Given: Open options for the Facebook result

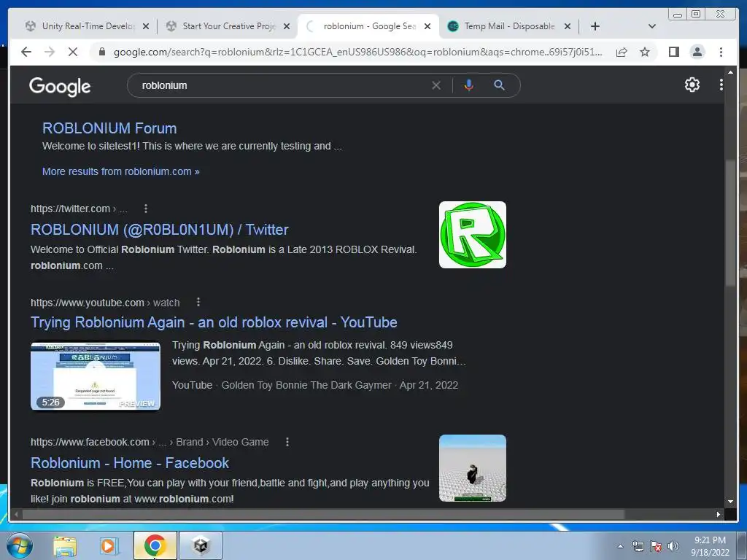Looking at the screenshot, I should tap(287, 442).
